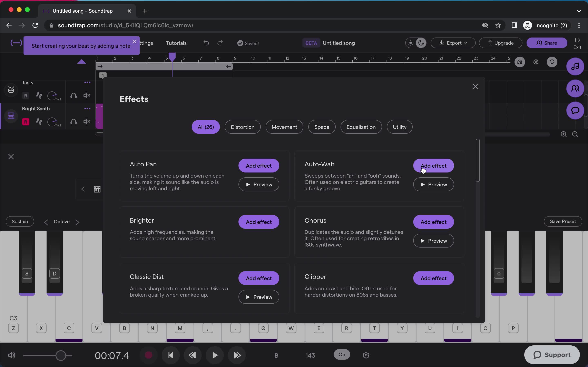This screenshot has height=367, width=588.
Task: Mute the Bright Synth track
Action: 86,122
